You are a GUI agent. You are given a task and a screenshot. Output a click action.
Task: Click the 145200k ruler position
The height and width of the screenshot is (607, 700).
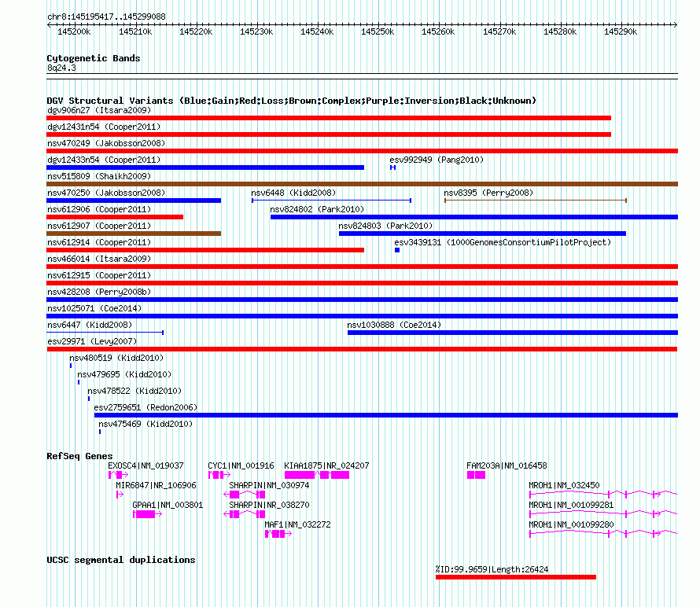74,31
